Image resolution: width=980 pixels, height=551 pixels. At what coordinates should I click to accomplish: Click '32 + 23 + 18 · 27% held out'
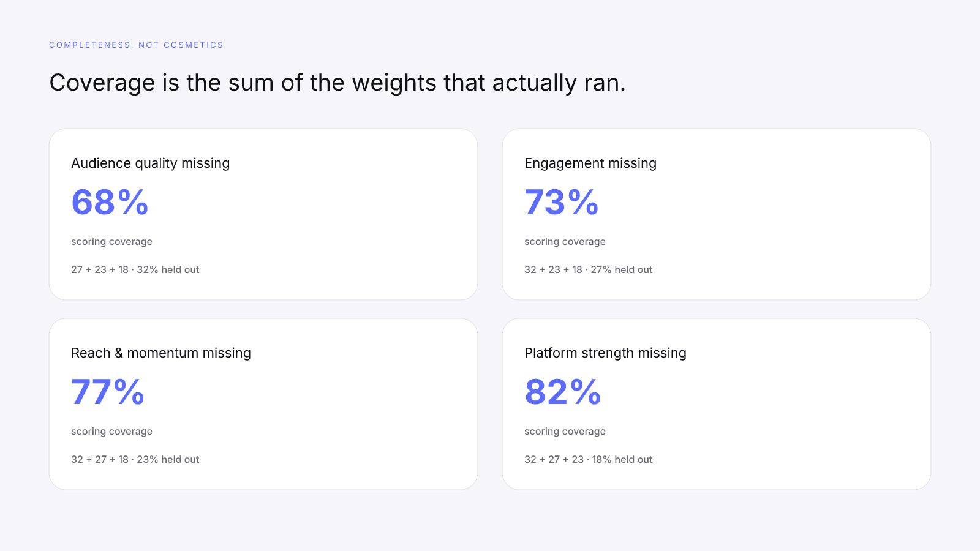pyautogui.click(x=589, y=269)
